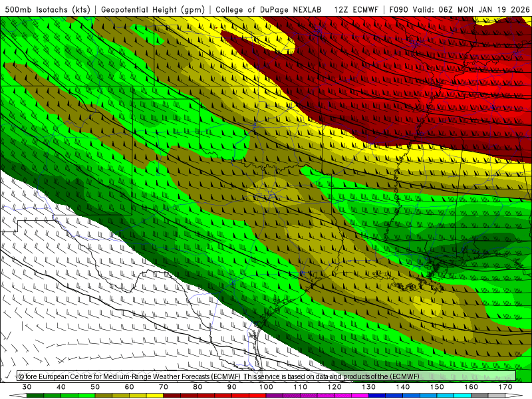
Task: Click the '60' color scale label
Action: point(129,387)
